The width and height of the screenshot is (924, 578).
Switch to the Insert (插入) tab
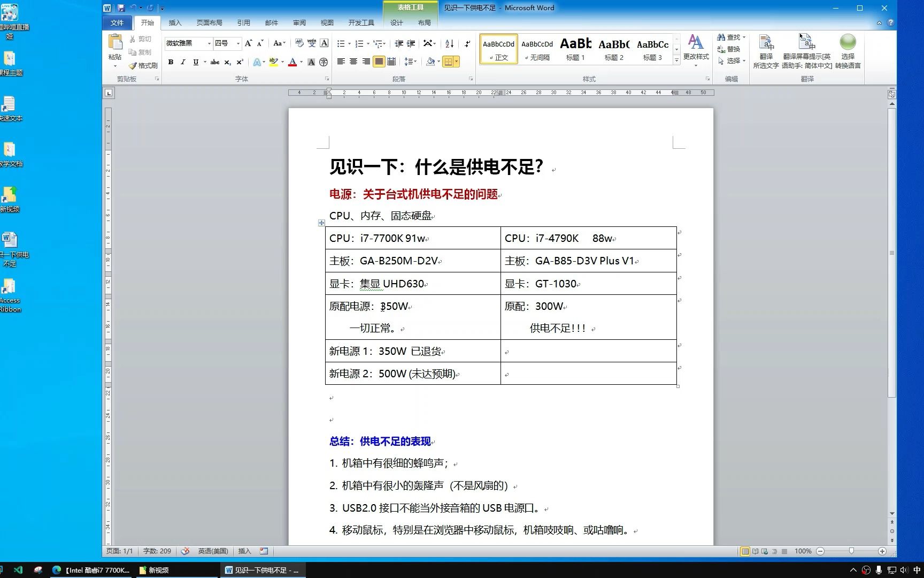click(175, 23)
